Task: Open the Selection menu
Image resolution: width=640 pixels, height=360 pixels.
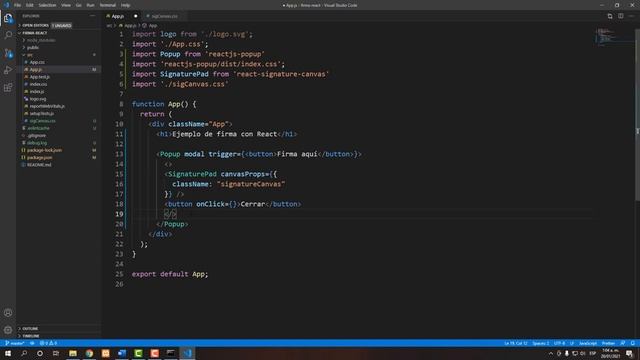Action: coord(47,5)
